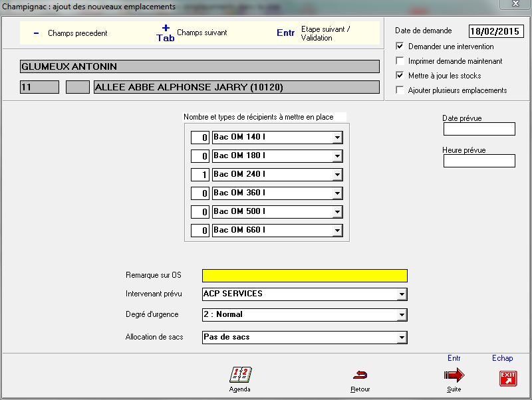Screen dimensions: 532x400
Task: Click the yellow Remarque sur OS field
Action: [305, 276]
